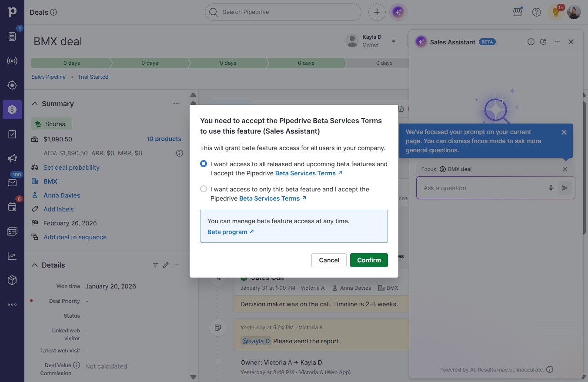588x382 pixels.
Task: Open user profile avatar
Action: tap(574, 12)
